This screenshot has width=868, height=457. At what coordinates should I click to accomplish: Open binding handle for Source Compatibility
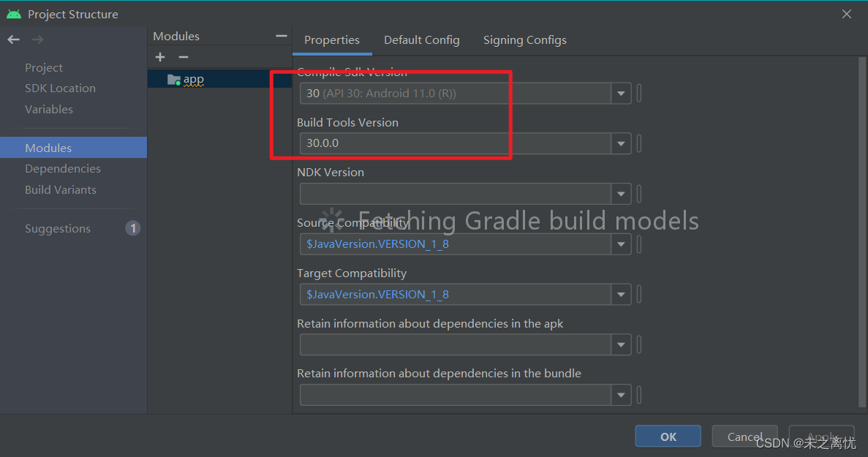[639, 244]
